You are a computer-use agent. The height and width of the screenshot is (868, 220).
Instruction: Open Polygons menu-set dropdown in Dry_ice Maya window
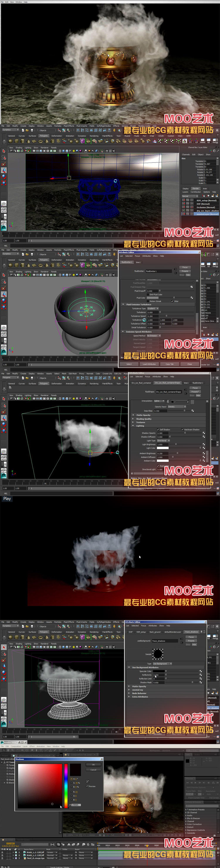pyautogui.click(x=11, y=377)
